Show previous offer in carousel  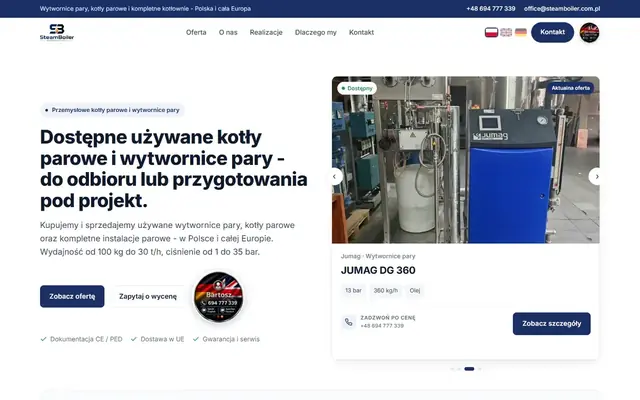[335, 176]
